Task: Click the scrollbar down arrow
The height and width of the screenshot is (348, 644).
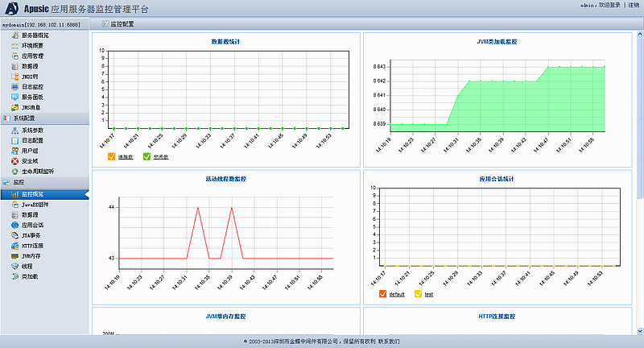Action: tap(640, 331)
